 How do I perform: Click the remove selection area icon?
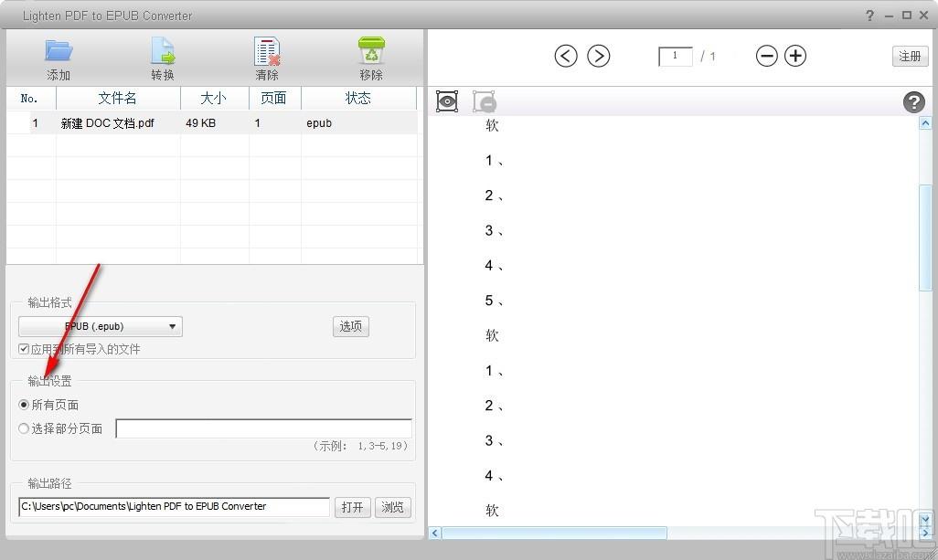[484, 101]
